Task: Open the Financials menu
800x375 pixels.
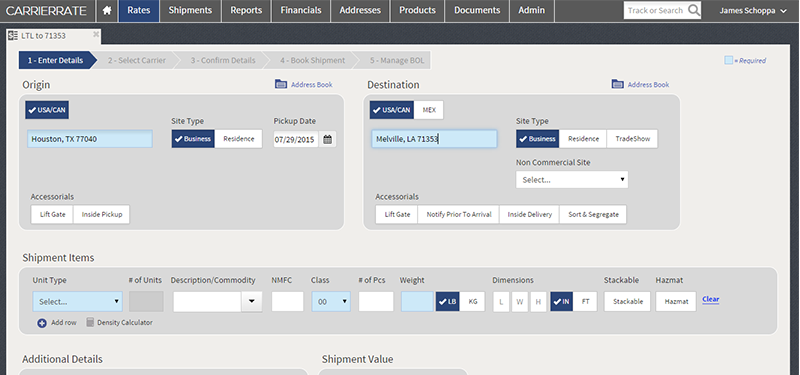Action: point(301,11)
